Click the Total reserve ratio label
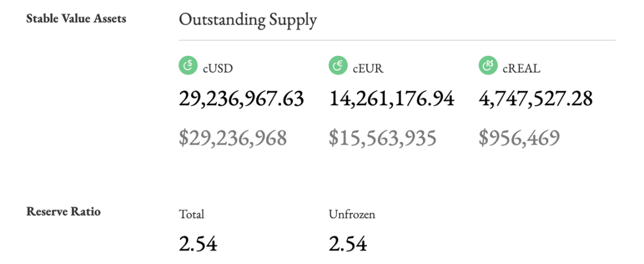The width and height of the screenshot is (644, 264). pyautogui.click(x=191, y=214)
